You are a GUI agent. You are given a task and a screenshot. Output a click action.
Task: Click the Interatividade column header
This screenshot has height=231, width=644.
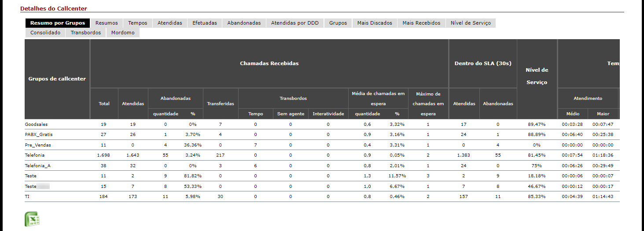328,114
